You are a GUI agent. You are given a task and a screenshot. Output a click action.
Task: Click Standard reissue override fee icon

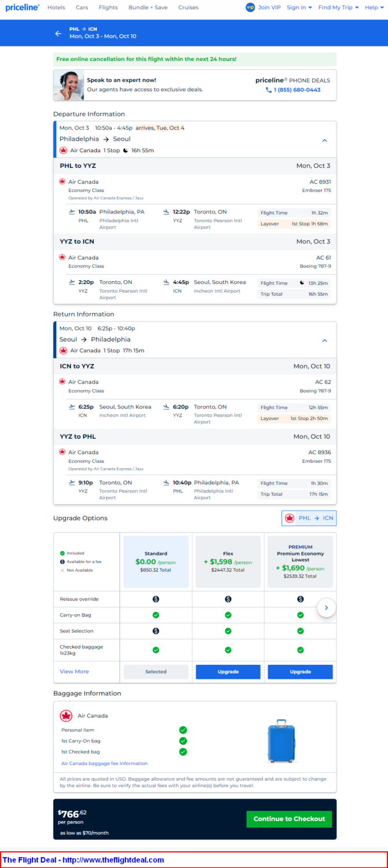(156, 599)
